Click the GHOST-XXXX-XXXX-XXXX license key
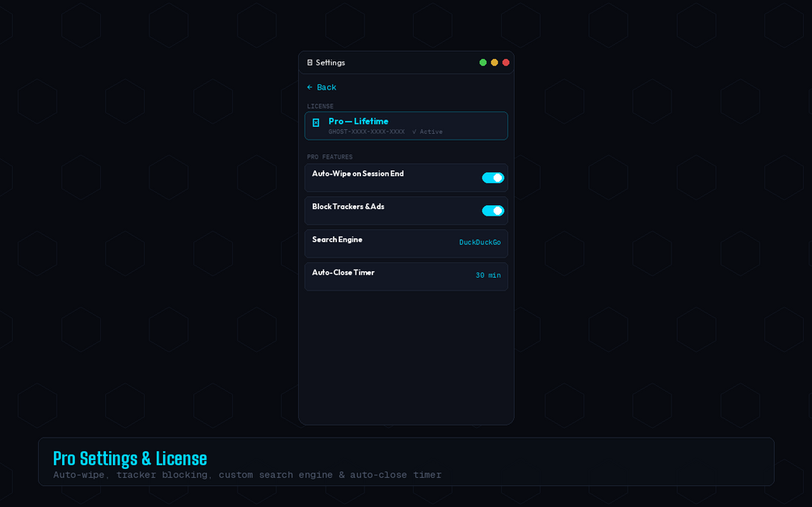812x507 pixels. (x=367, y=132)
